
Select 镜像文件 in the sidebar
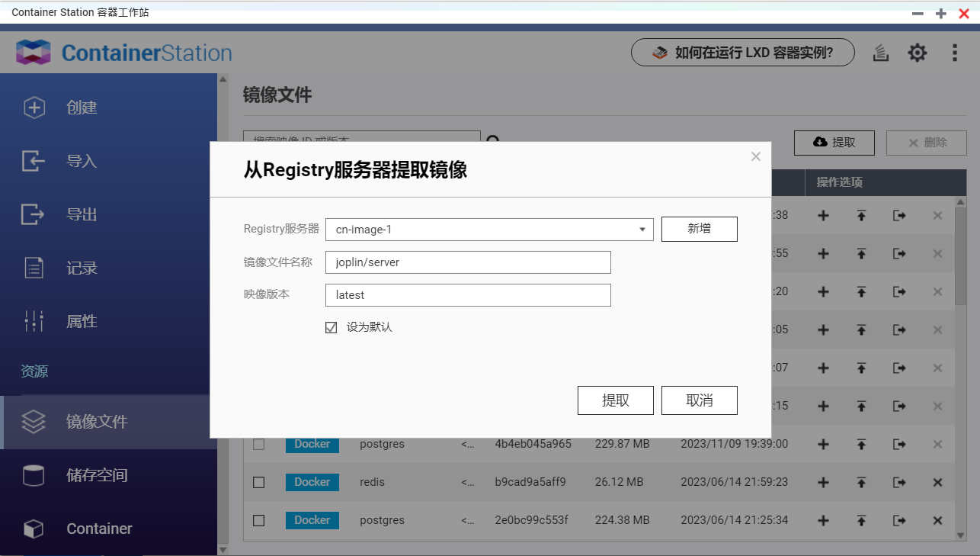pyautogui.click(x=108, y=422)
